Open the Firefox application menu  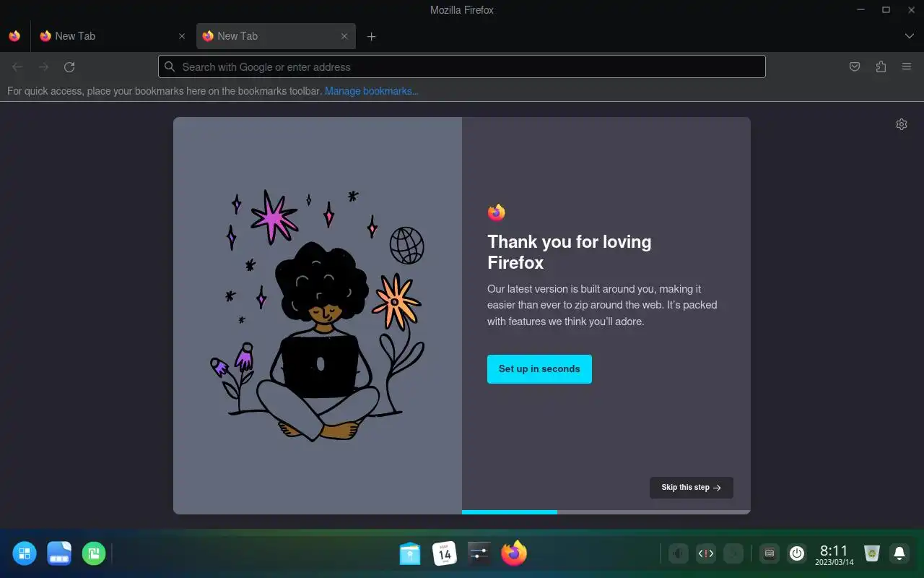click(x=907, y=67)
